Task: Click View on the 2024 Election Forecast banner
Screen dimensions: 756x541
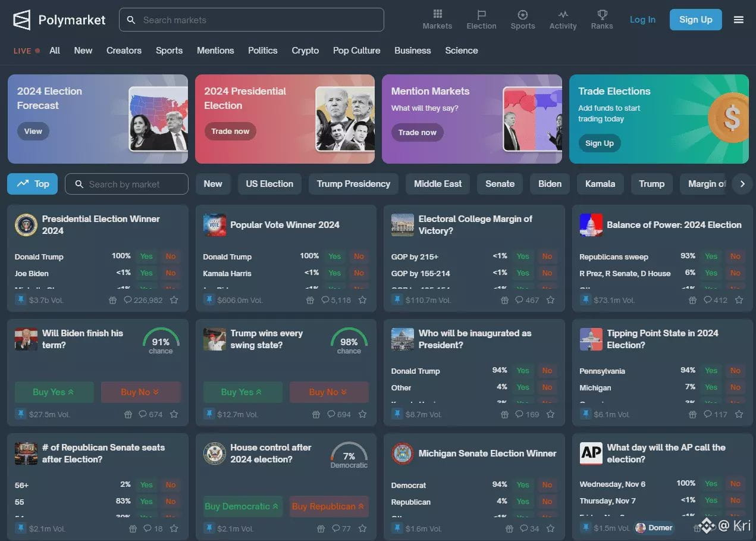Action: (x=33, y=131)
